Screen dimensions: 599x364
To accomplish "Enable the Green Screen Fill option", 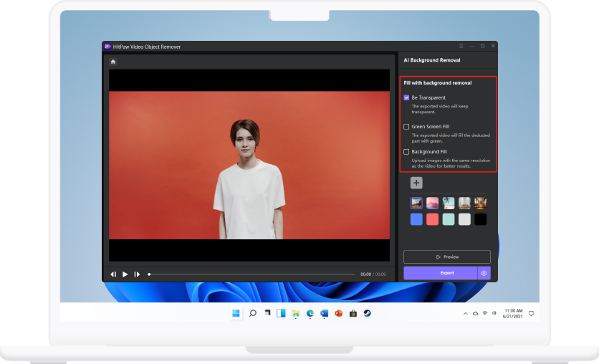I will tap(407, 127).
